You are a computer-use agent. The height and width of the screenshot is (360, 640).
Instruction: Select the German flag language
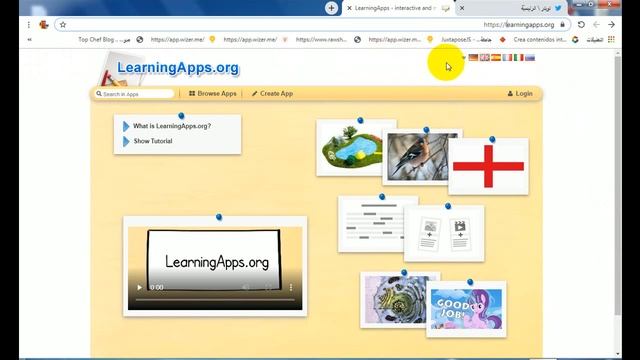473,58
